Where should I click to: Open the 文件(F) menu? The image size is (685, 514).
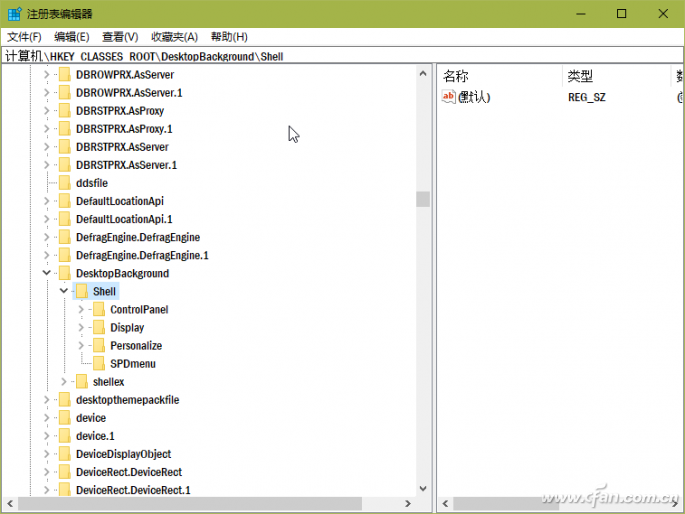click(x=24, y=37)
